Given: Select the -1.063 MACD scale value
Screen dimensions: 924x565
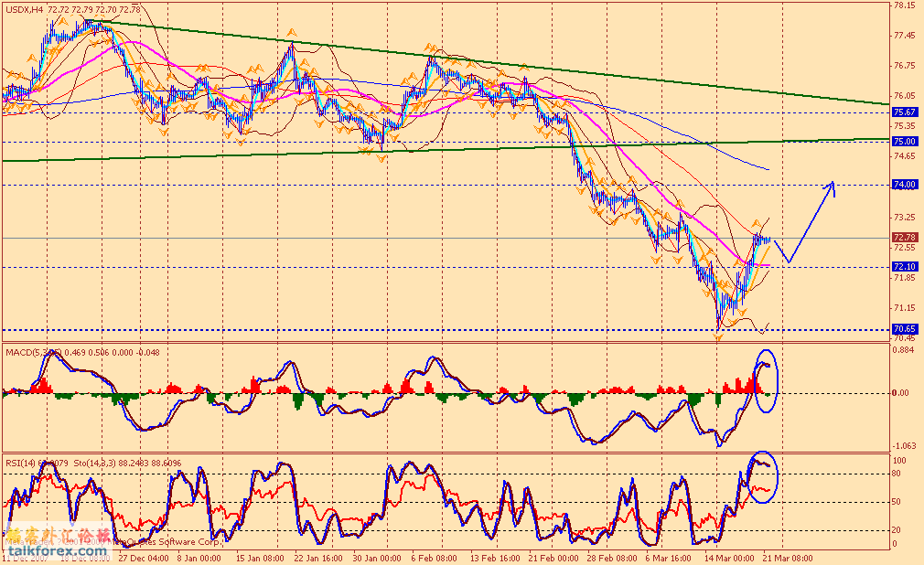Looking at the screenshot, I should pos(905,446).
